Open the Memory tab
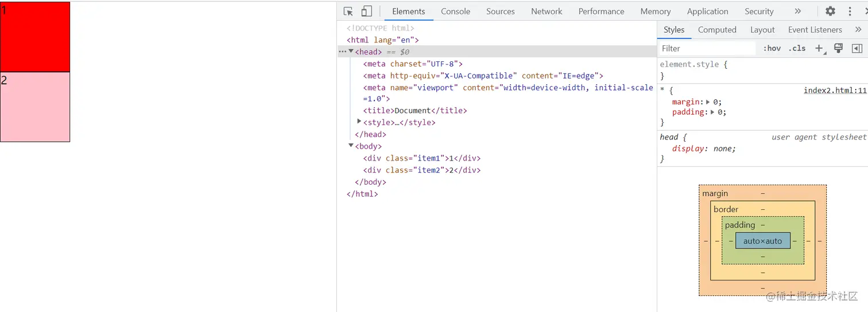Screen dimensions: 868x312 656,11
